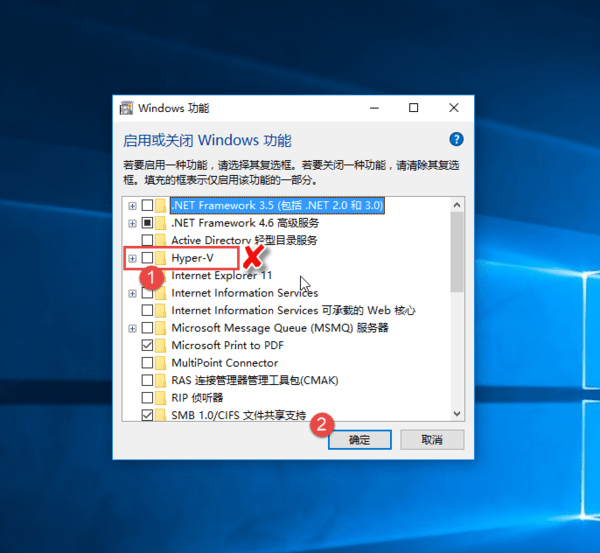Image resolution: width=600 pixels, height=553 pixels.
Task: Click the feature list vertical scrollbar thumb
Action: click(457, 250)
